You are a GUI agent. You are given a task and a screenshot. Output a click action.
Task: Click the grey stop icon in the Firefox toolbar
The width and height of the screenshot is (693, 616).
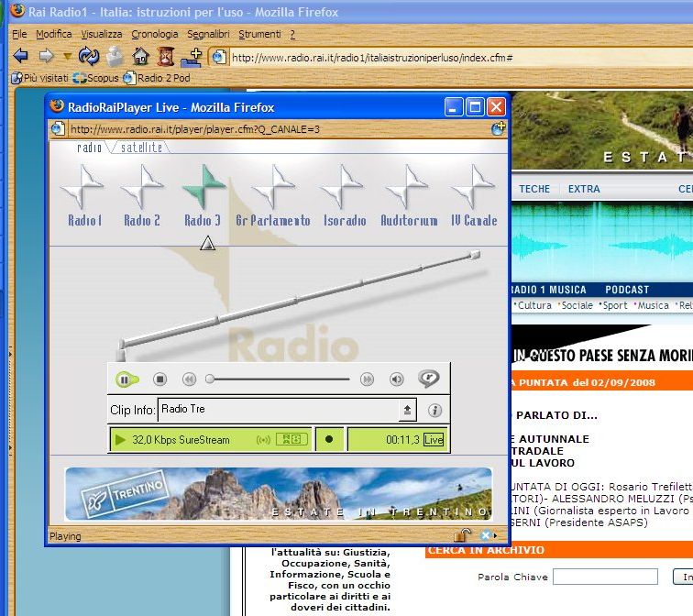115,57
